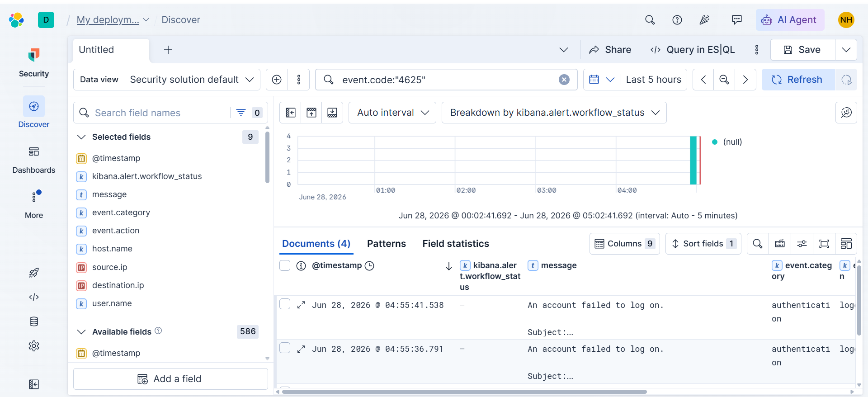Screen dimensions: 868x397
Task: Change Breakdown by workflow_status dropdown
Action: pyautogui.click(x=554, y=113)
